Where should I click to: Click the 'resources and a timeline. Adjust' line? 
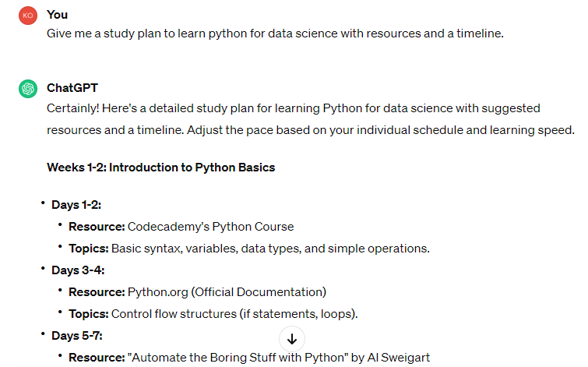coord(311,130)
